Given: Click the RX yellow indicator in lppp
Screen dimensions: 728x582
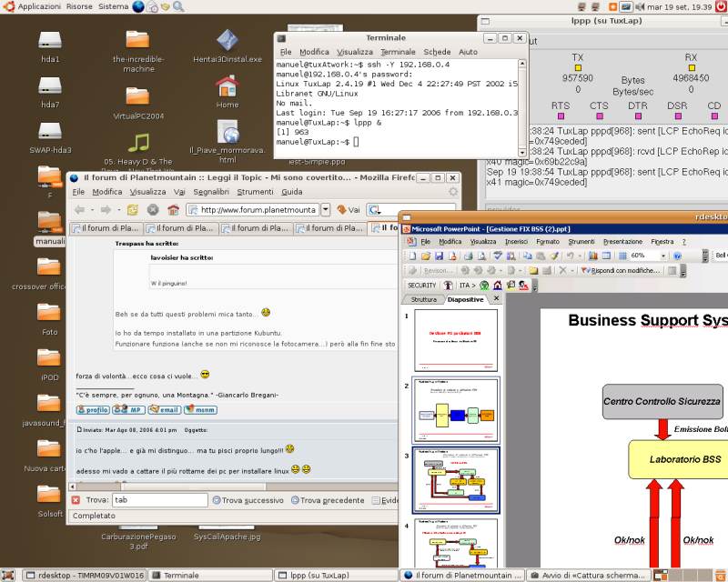Looking at the screenshot, I should point(692,68).
